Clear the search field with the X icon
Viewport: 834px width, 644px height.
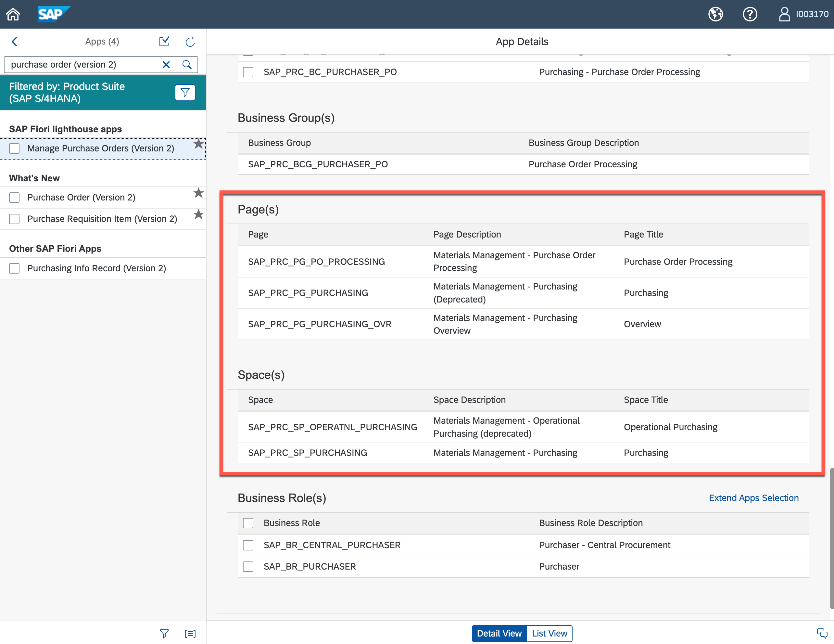click(166, 65)
